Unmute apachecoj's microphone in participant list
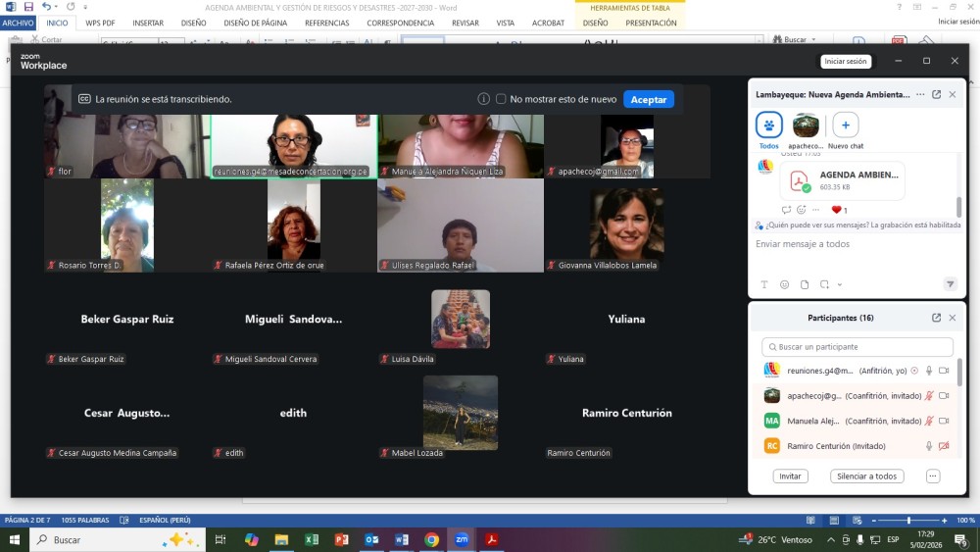980x552 pixels. 929,396
